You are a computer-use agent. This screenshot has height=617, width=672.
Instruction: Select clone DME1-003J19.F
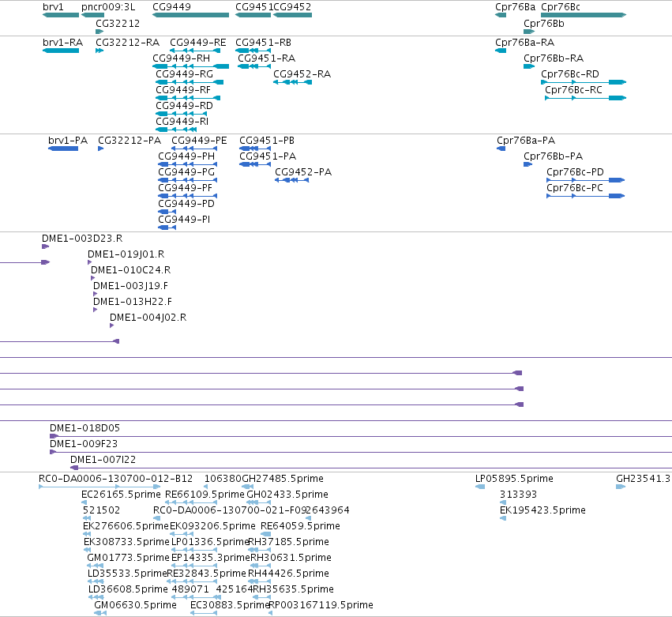coord(131,285)
